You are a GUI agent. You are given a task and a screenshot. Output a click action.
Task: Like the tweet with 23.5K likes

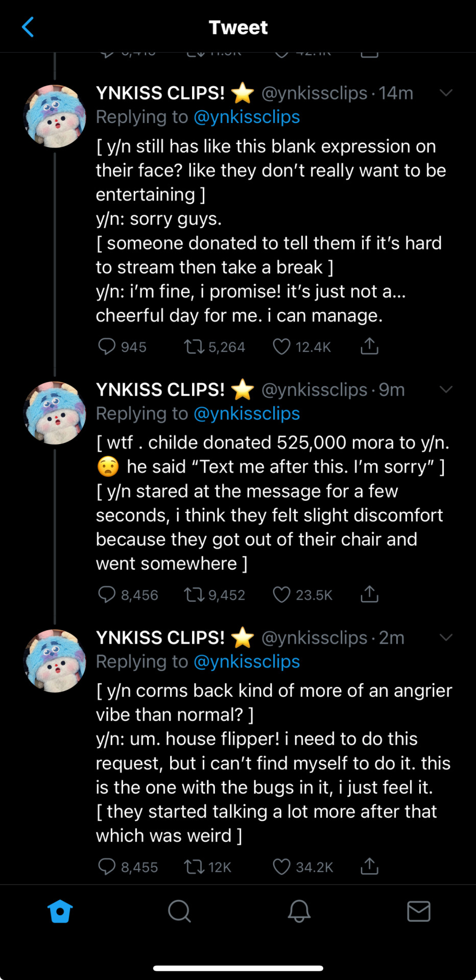click(x=281, y=595)
